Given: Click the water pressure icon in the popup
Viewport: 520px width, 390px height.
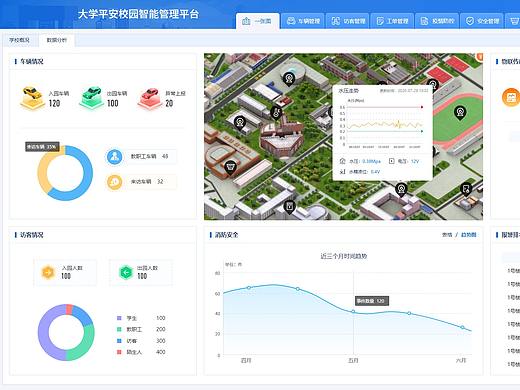Looking at the screenshot, I should [x=342, y=161].
